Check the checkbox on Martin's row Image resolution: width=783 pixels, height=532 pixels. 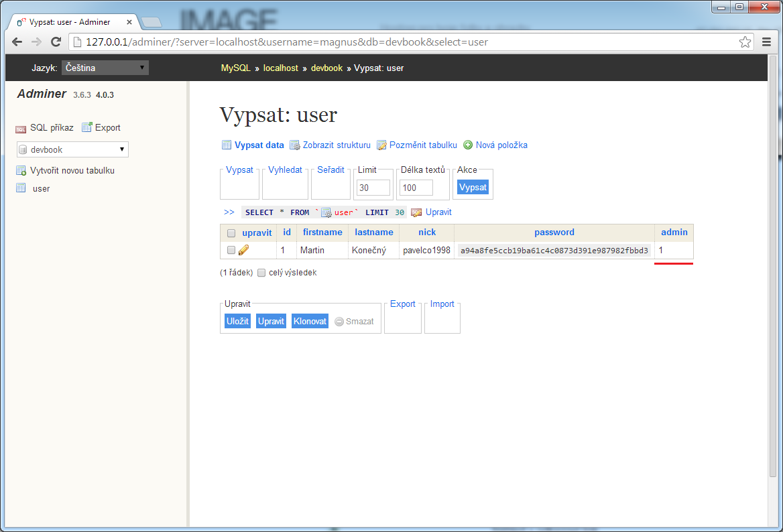tap(231, 249)
